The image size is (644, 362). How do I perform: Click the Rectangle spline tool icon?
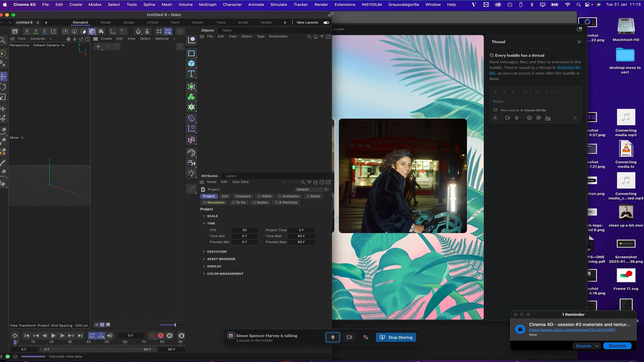pos(191,53)
